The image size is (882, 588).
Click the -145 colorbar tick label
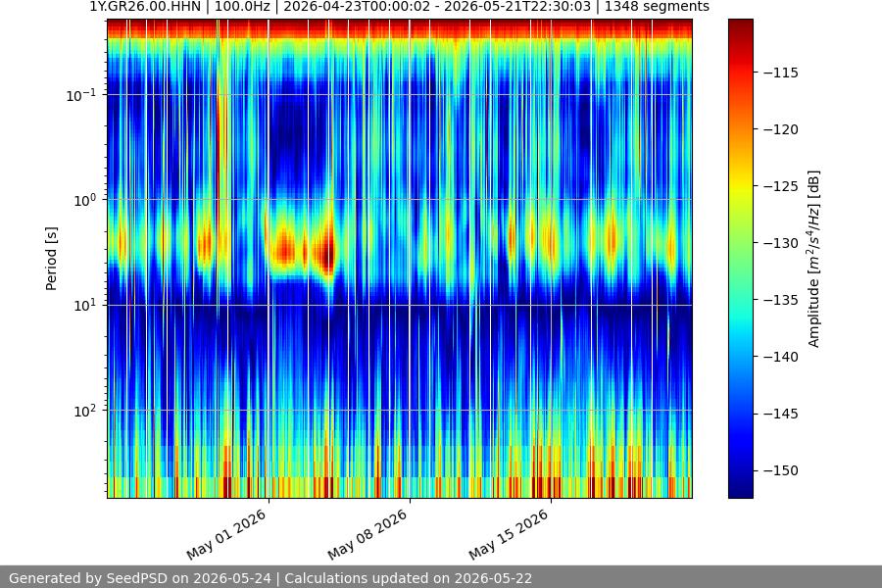tap(781, 414)
